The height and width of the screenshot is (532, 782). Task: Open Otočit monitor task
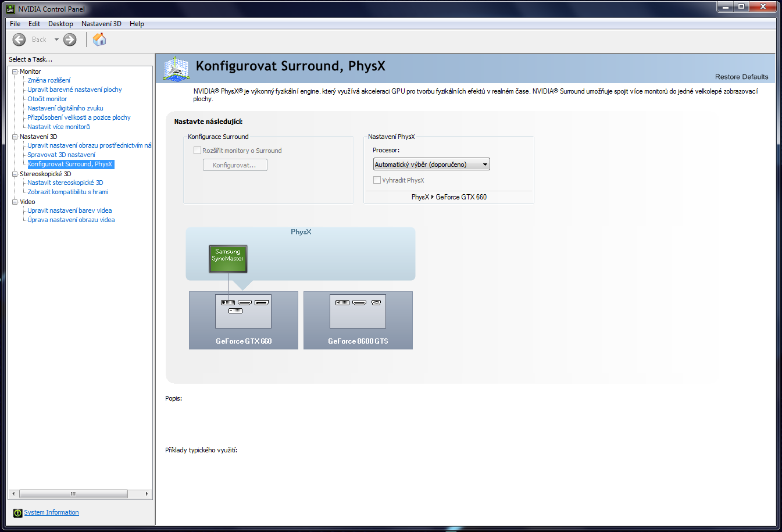click(47, 99)
